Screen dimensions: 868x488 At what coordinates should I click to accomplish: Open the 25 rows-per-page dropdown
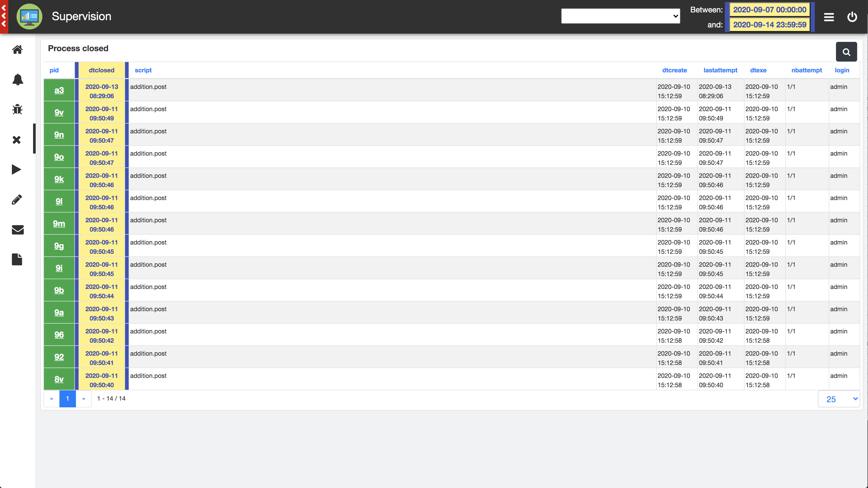tap(839, 399)
